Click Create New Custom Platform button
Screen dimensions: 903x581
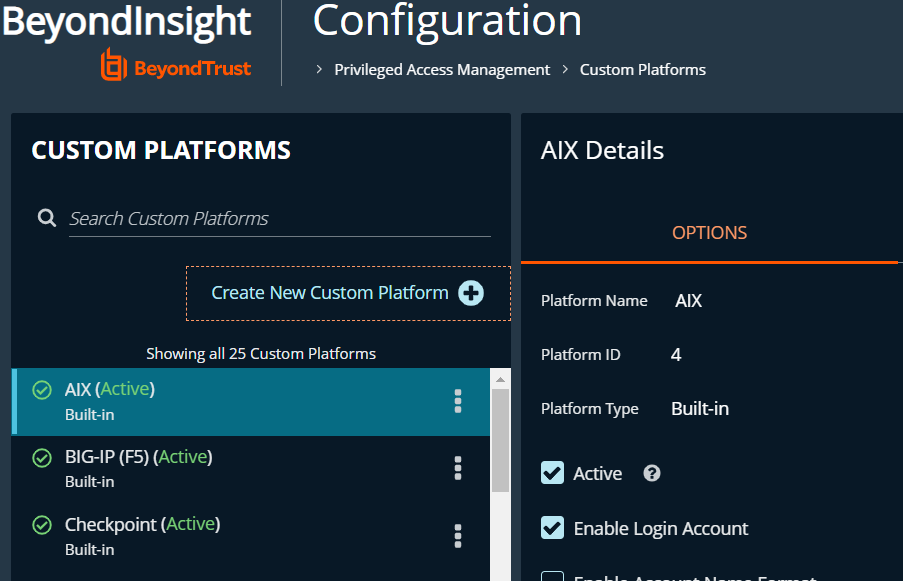tap(330, 293)
